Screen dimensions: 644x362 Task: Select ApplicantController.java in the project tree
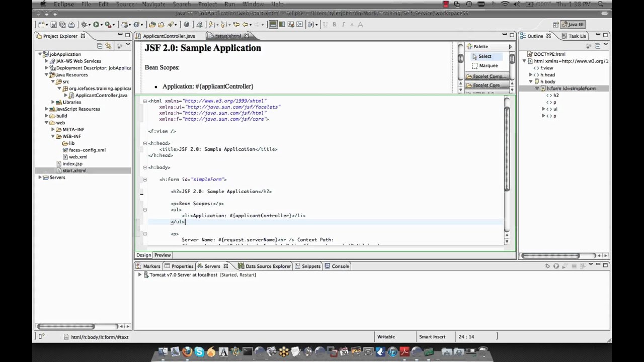point(98,96)
